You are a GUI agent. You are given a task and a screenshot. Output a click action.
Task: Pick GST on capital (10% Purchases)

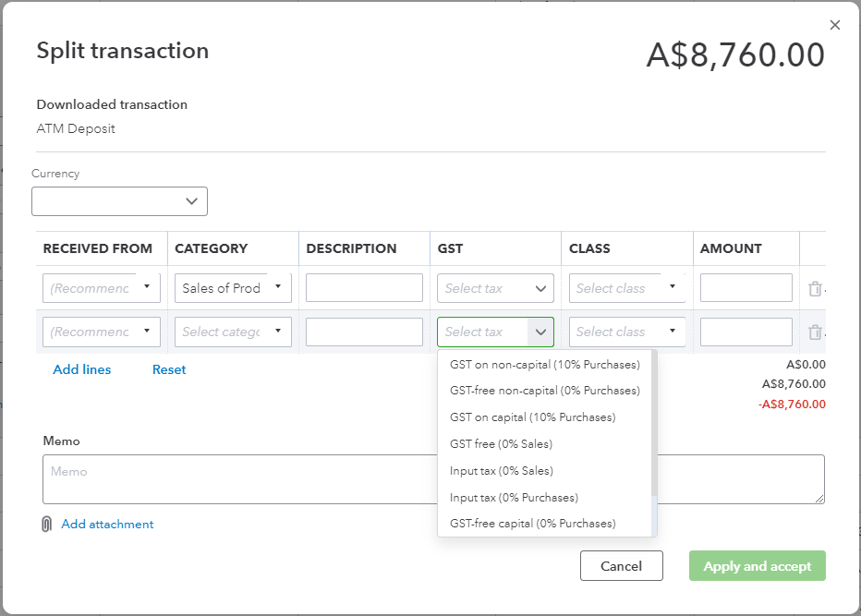[532, 417]
